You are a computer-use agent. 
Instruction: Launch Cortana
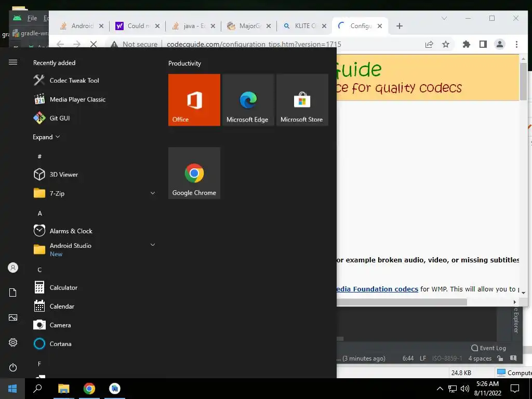(x=52, y=344)
